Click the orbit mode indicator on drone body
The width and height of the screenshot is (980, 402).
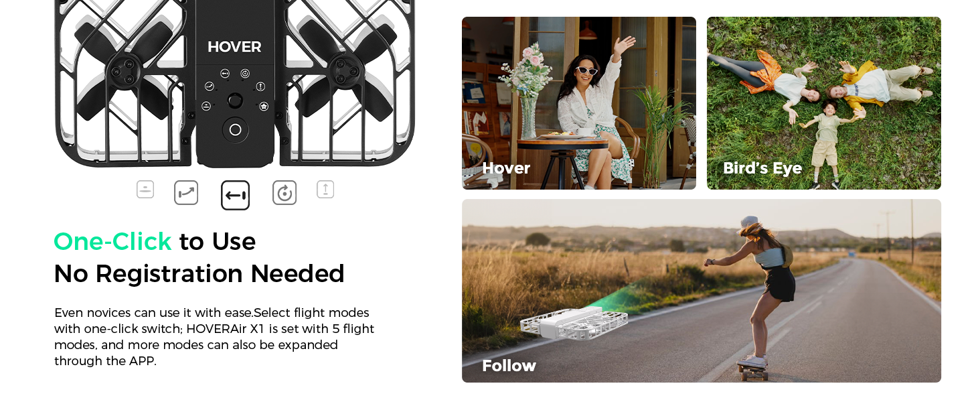pyautogui.click(x=245, y=73)
